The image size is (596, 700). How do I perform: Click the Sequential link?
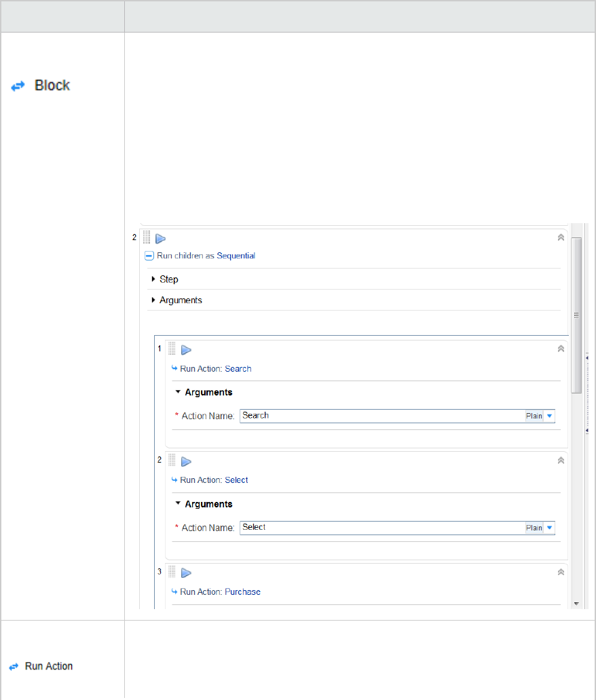click(236, 256)
